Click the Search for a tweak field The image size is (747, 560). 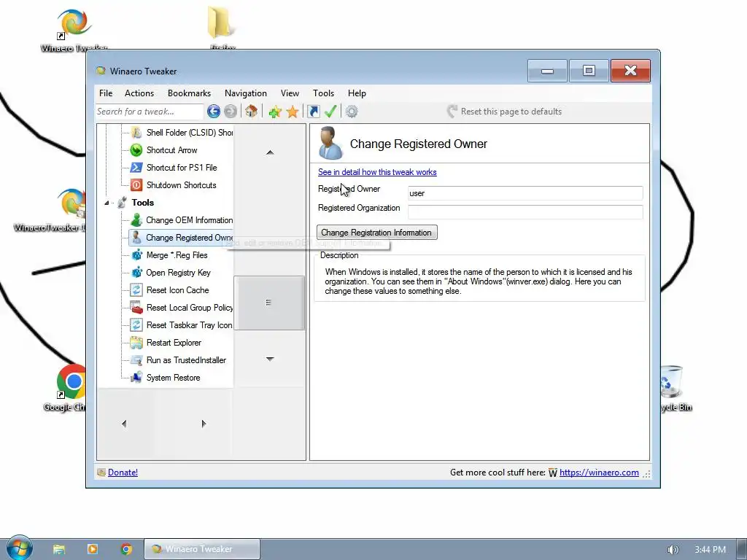149,112
